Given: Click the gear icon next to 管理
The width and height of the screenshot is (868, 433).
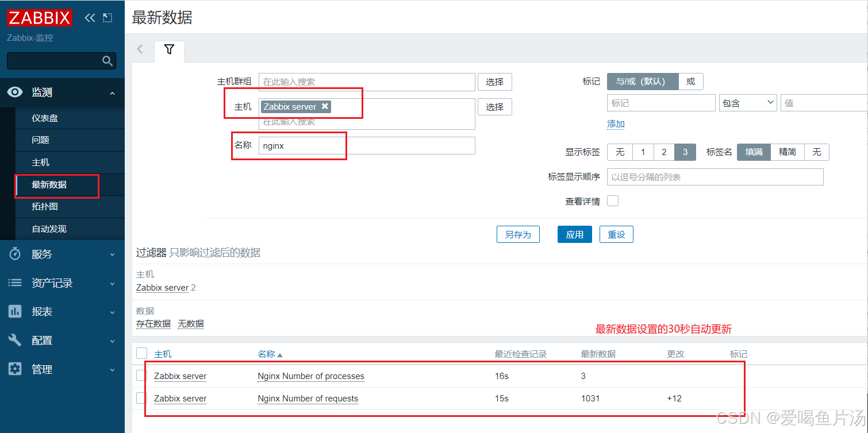Looking at the screenshot, I should [x=16, y=369].
